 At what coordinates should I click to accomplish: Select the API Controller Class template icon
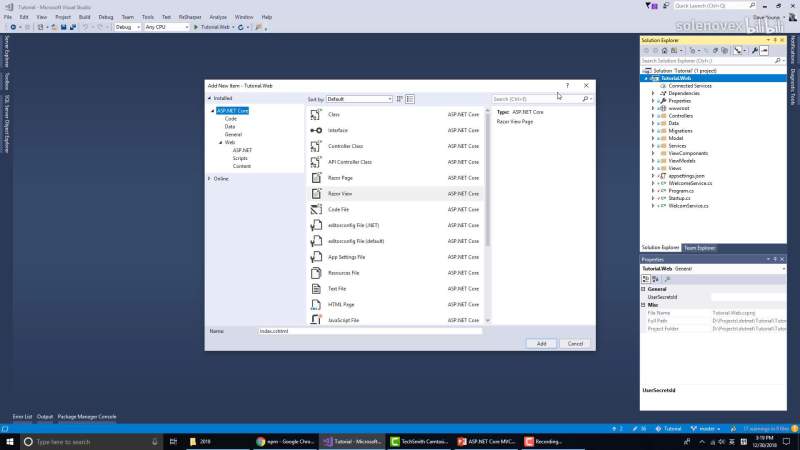tap(316, 162)
